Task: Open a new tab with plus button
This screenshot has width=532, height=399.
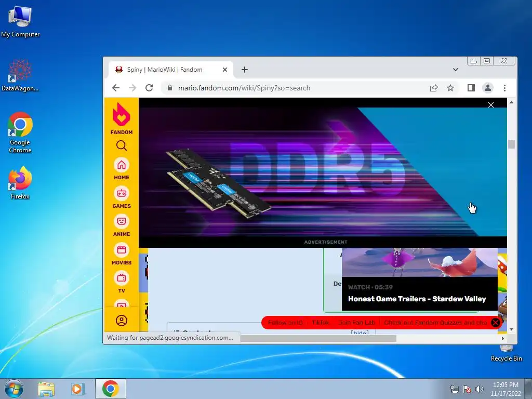Action: 245,70
